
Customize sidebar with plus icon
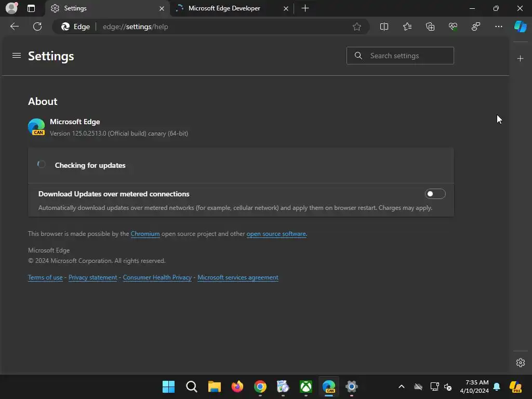point(520,59)
